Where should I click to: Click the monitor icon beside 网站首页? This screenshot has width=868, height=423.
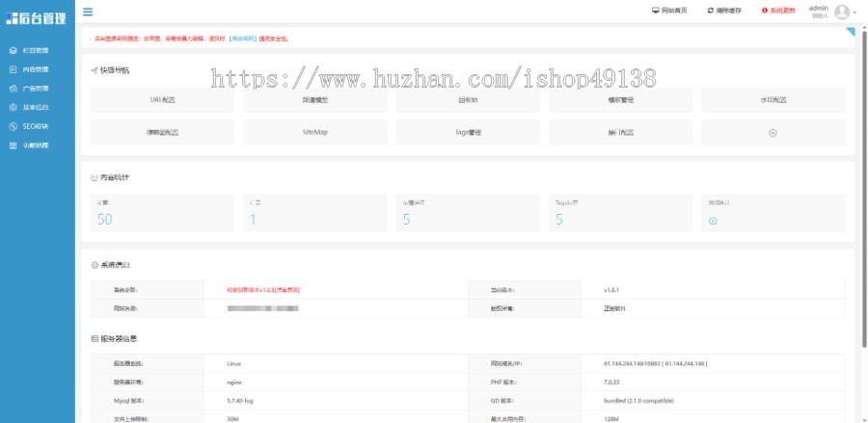(656, 11)
